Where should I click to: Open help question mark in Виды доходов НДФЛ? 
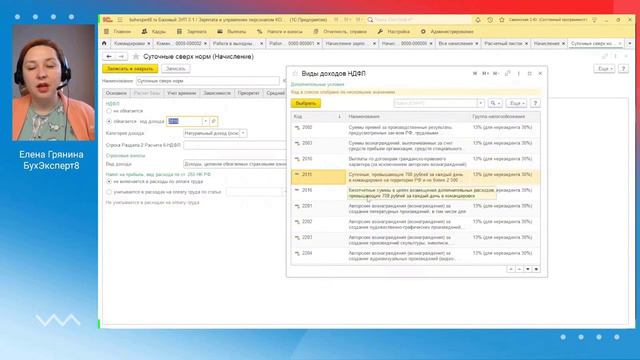click(535, 103)
